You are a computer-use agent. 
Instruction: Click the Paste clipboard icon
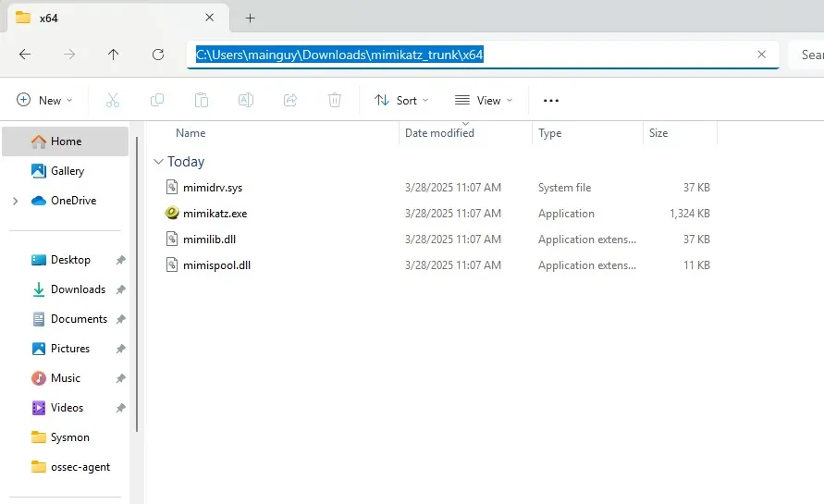click(202, 100)
